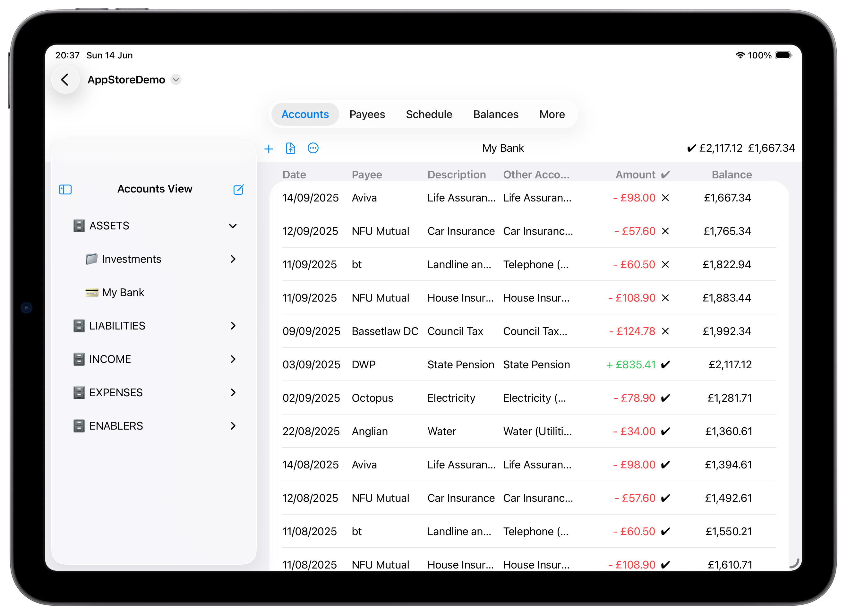The height and width of the screenshot is (616, 847).
Task: Go back using the back arrow
Action: pyautogui.click(x=65, y=80)
